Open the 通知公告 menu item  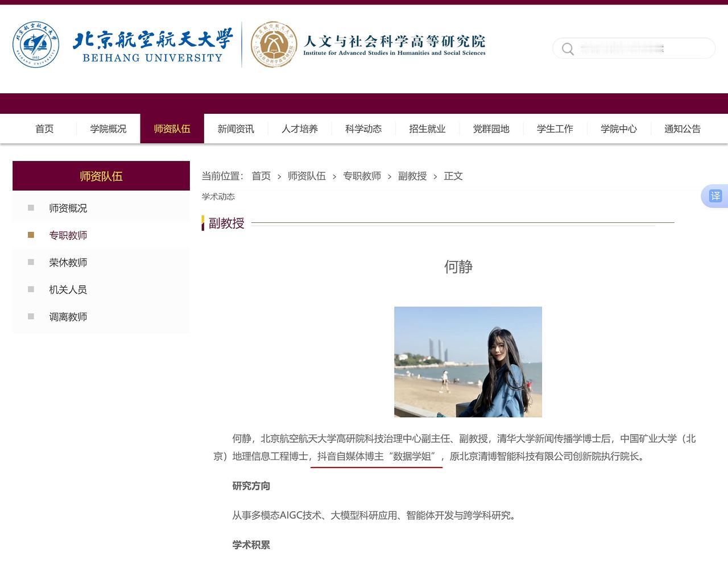click(x=682, y=129)
